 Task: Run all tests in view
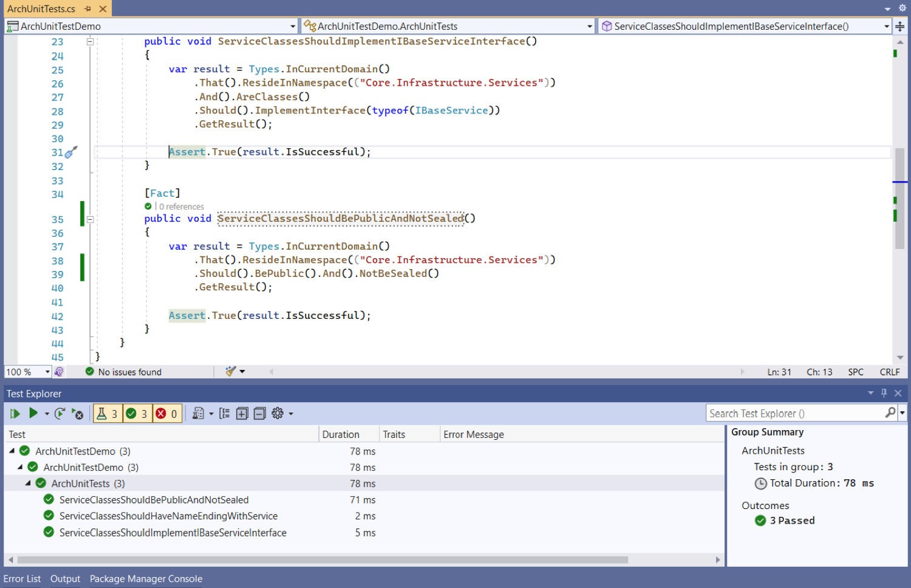click(x=15, y=414)
